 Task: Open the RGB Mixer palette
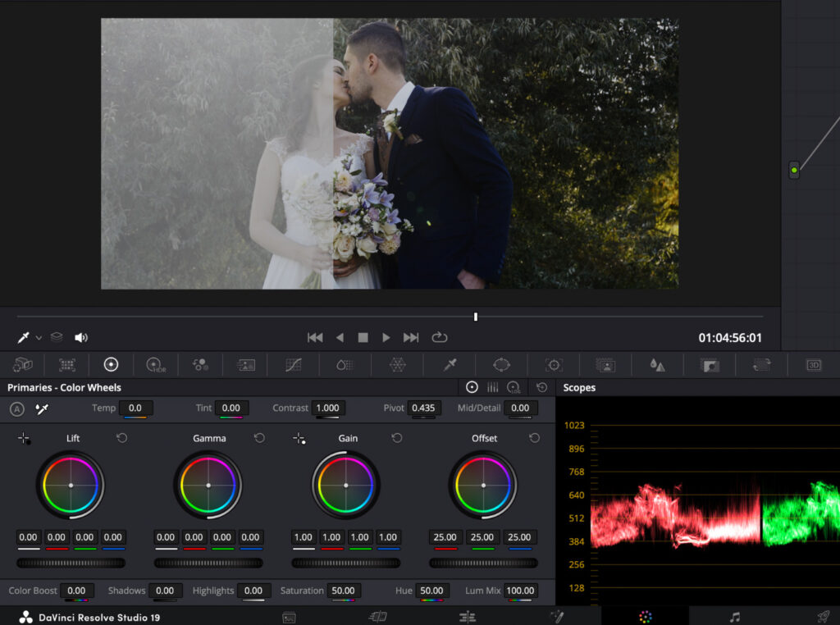pos(200,365)
